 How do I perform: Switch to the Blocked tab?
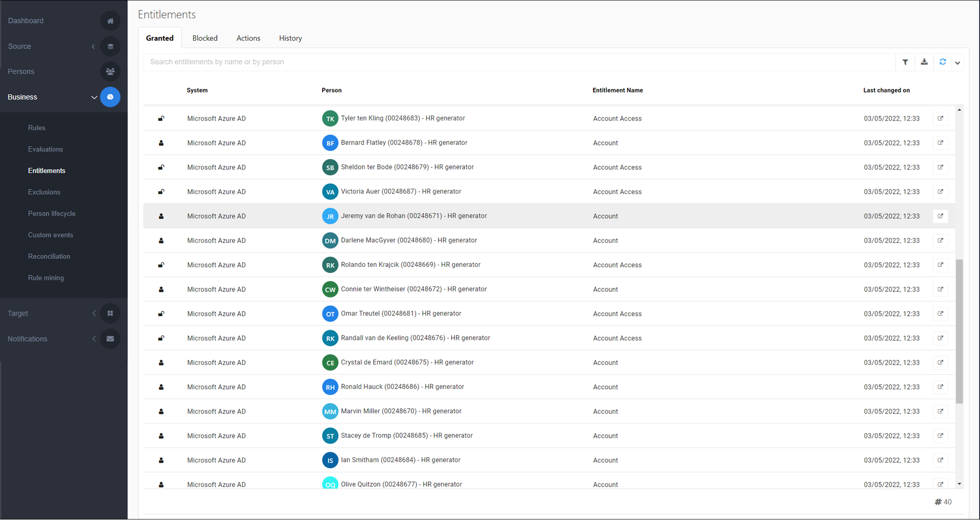[205, 38]
